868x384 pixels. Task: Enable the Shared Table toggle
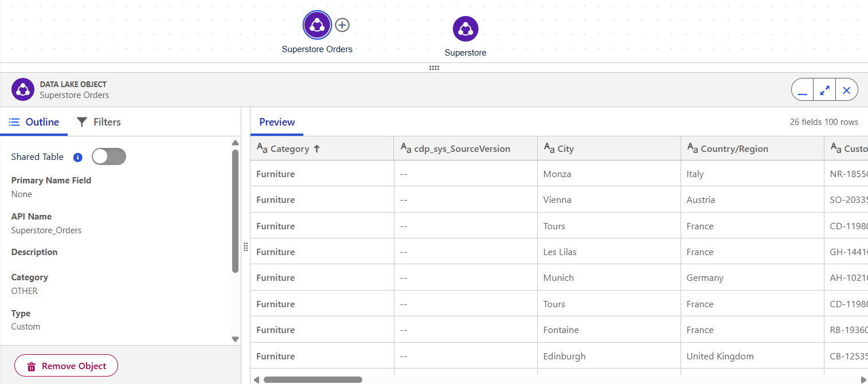[x=109, y=156]
